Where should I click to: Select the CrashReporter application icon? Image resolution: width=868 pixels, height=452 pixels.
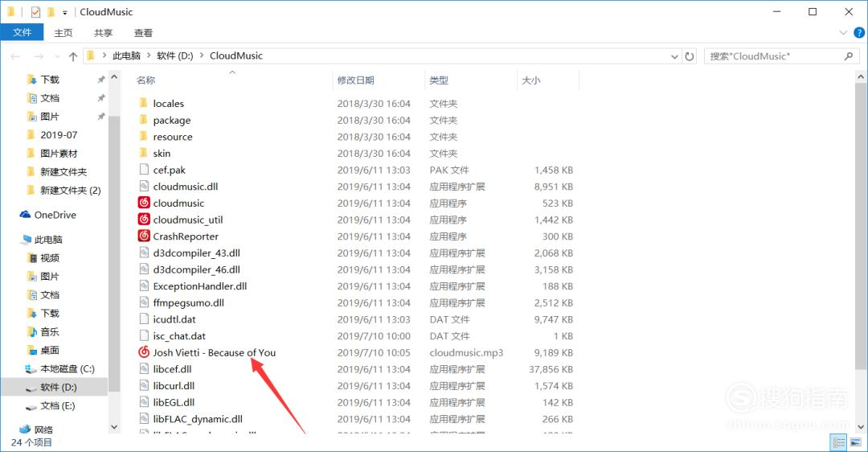coord(144,236)
